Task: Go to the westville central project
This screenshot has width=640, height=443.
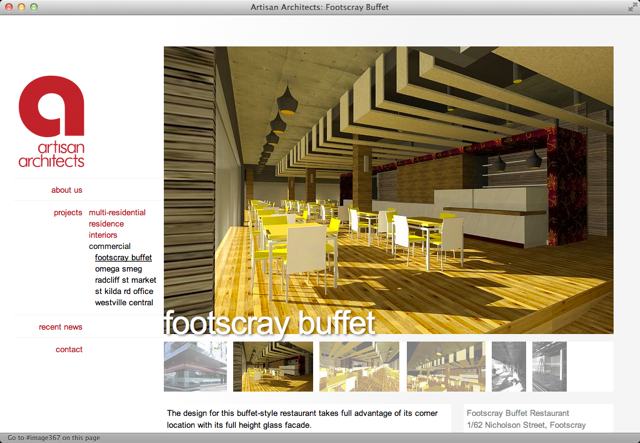Action: tap(124, 302)
